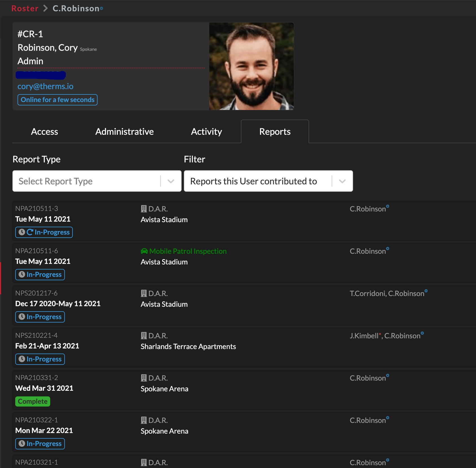Image resolution: width=476 pixels, height=468 pixels.
Task: Click the refresh icon on the NPA210511-3 In-Progress badge
Action: tap(30, 232)
